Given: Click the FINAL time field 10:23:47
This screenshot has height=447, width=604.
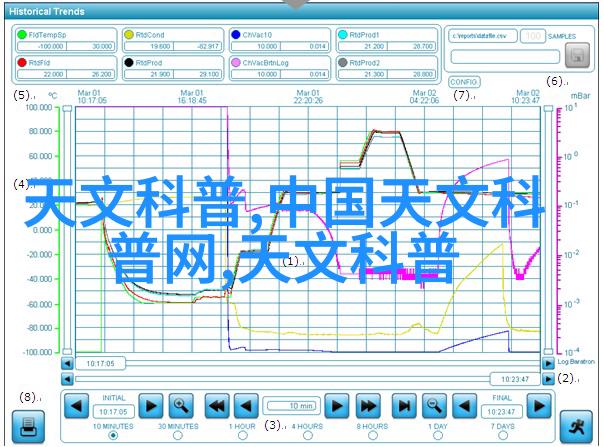Looking at the screenshot, I should (x=502, y=412).
